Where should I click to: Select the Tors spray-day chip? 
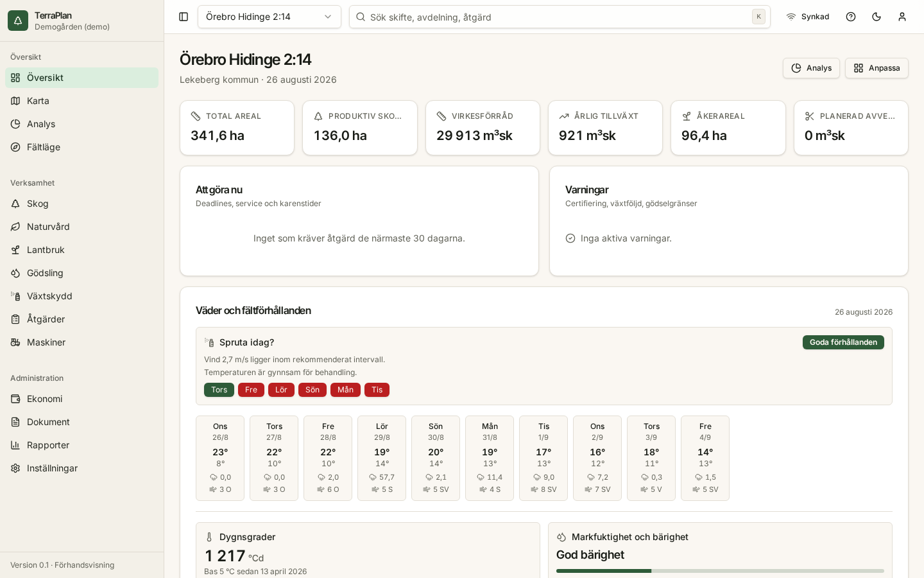pyautogui.click(x=219, y=390)
